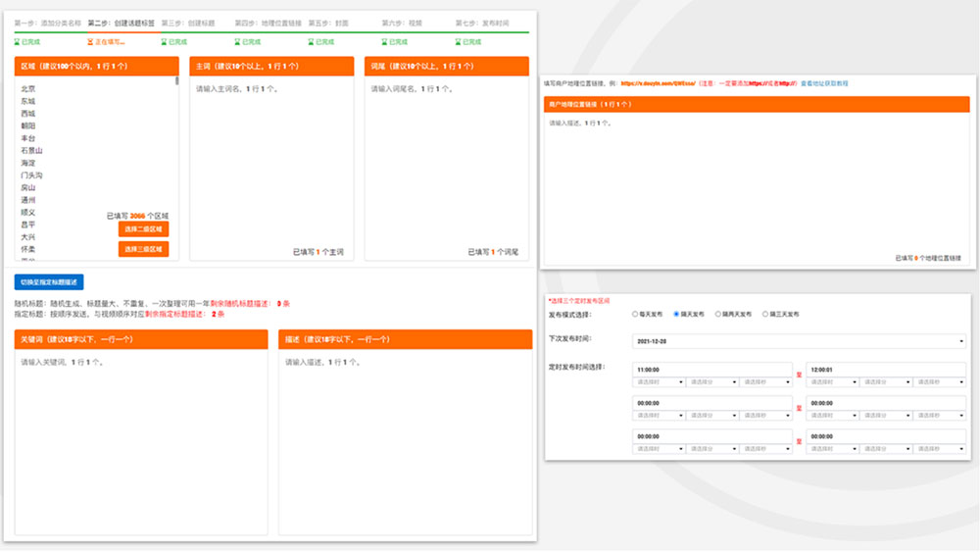The image size is (980, 552).
Task: Open the seconds dropdown under 12:00:01
Action: pyautogui.click(x=940, y=381)
